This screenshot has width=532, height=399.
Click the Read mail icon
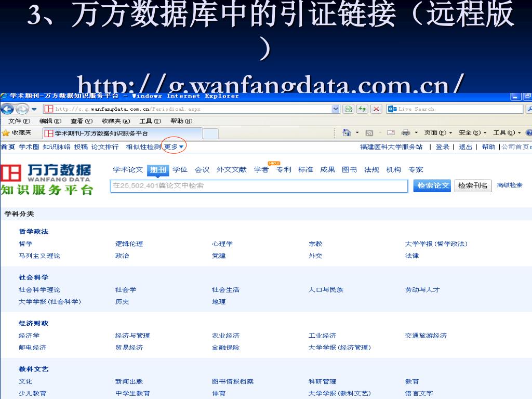[391, 133]
